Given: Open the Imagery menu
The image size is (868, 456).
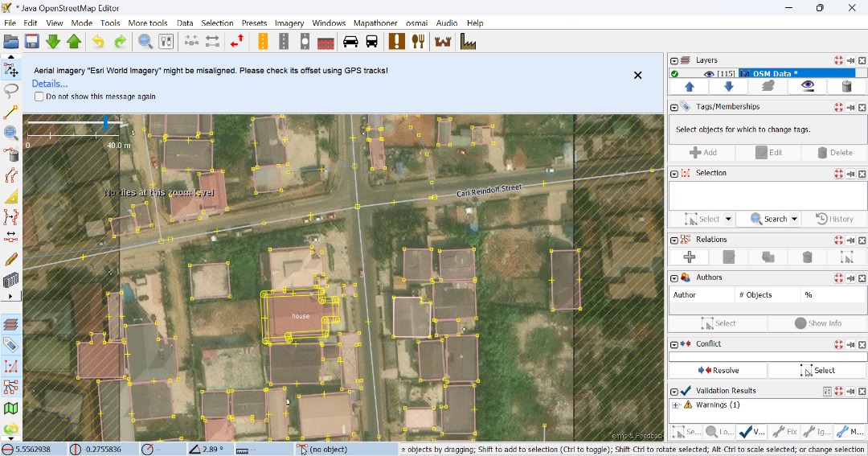Looking at the screenshot, I should coord(289,23).
